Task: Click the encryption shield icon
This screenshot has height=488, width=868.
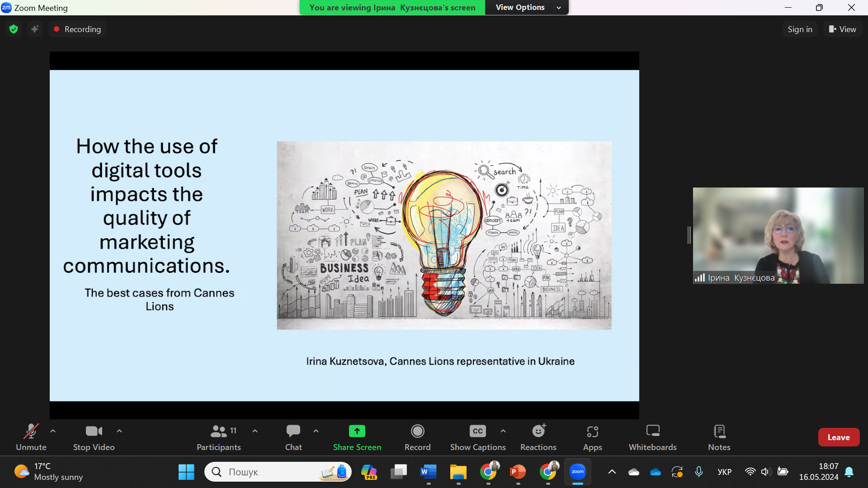Action: pyautogui.click(x=14, y=29)
